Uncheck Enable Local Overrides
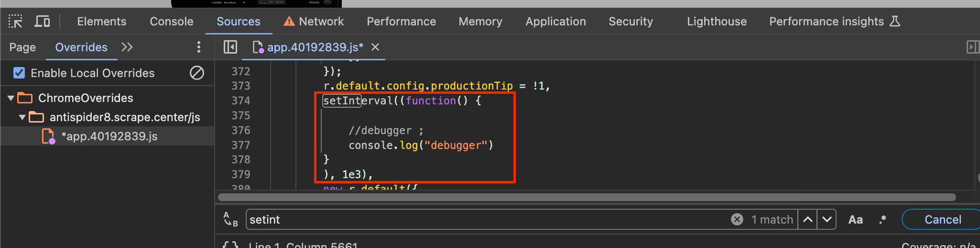980x248 pixels. click(19, 73)
